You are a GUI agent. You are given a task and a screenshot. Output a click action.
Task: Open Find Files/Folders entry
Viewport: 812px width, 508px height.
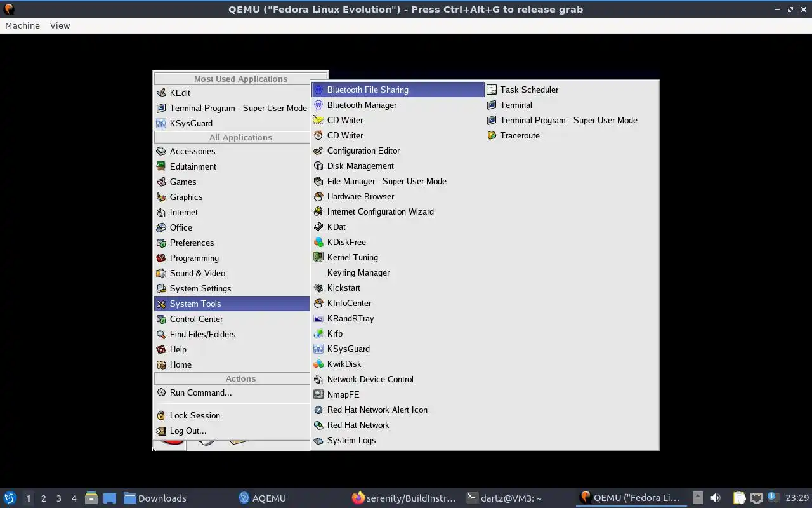pyautogui.click(x=232, y=334)
